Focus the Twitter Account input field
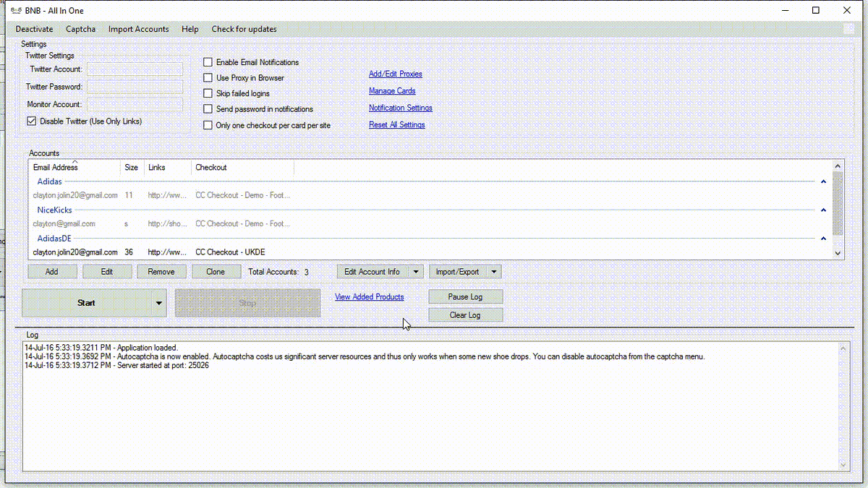The height and width of the screenshot is (488, 868). pos(135,69)
